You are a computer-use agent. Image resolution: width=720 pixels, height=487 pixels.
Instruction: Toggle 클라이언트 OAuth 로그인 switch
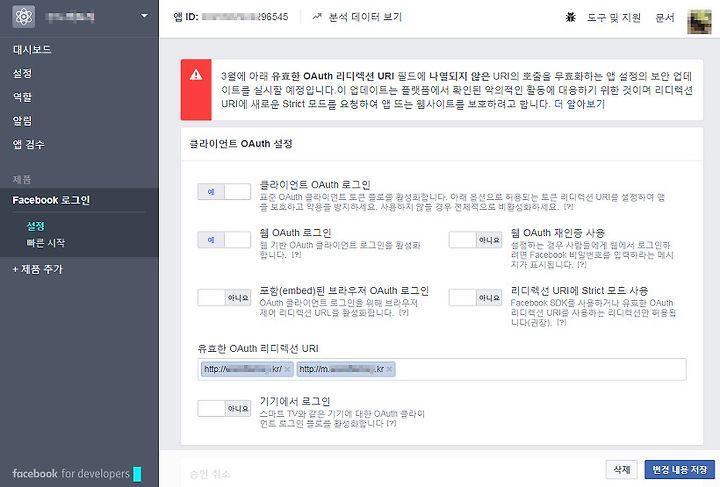coord(224,192)
